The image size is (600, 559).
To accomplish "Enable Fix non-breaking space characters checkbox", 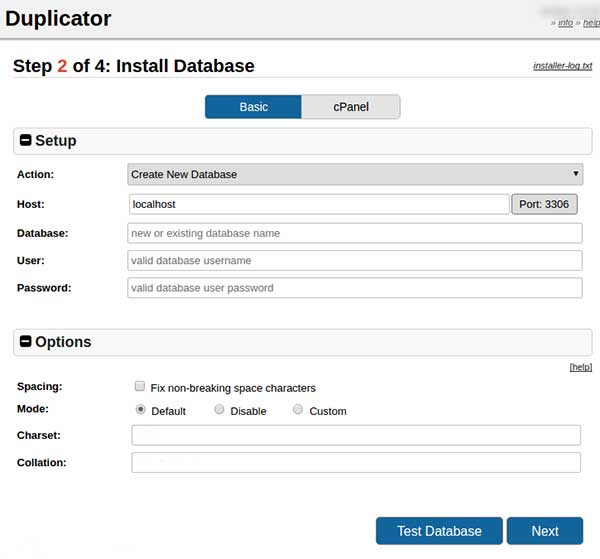I will click(x=140, y=386).
